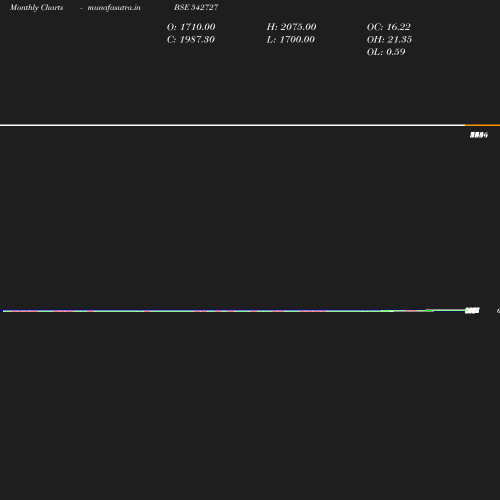
Task: Click the orange segment of the top line
Action: [482, 125]
